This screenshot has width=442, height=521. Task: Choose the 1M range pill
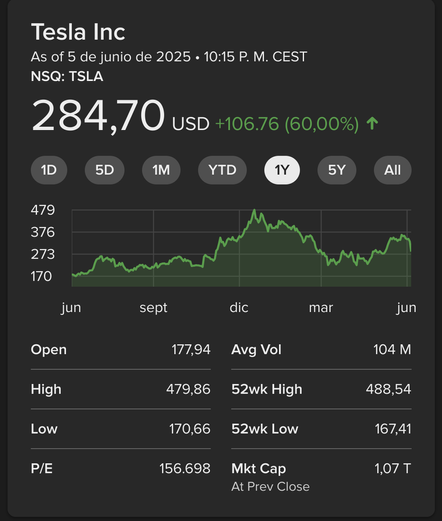click(x=161, y=170)
